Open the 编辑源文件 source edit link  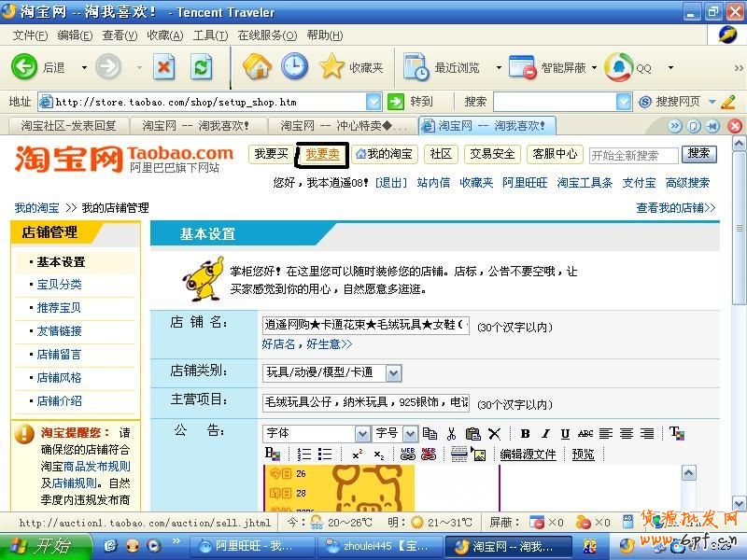click(528, 455)
